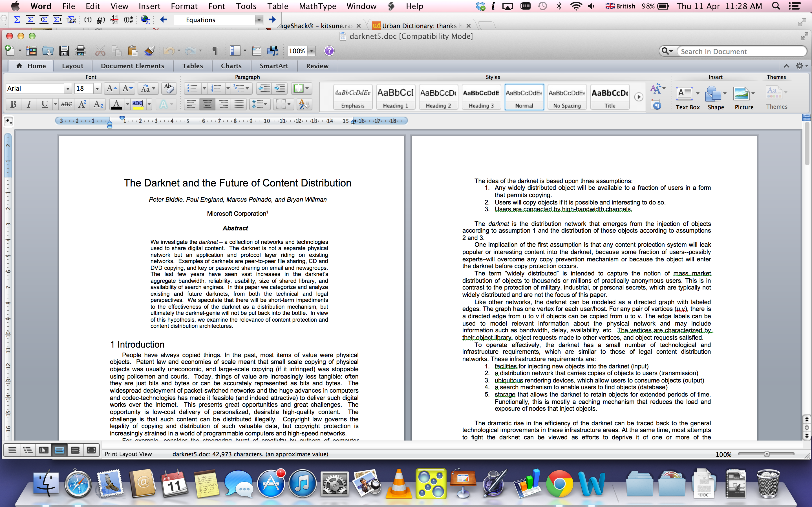This screenshot has width=812, height=507.
Task: Open the font name Arial dropdown
Action: click(x=68, y=88)
